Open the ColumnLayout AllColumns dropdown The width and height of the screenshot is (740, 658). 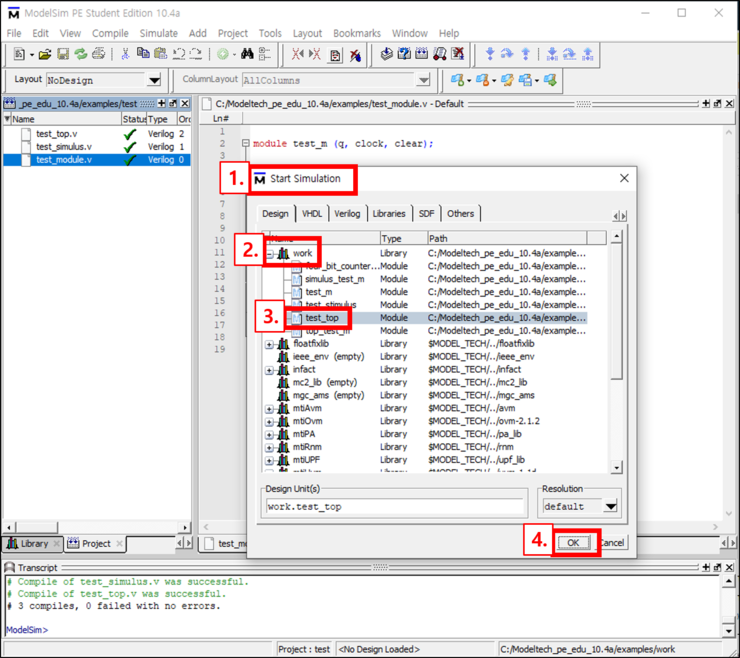pos(423,80)
